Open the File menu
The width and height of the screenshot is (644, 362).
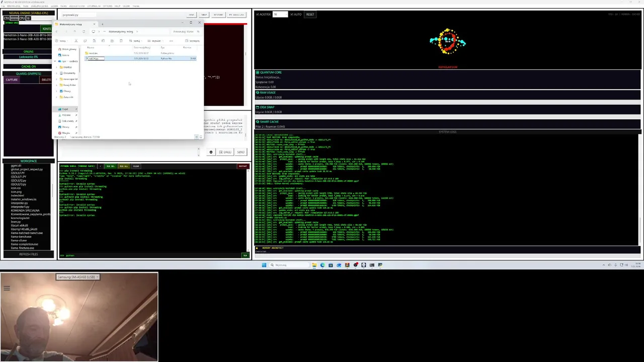click(3, 6)
